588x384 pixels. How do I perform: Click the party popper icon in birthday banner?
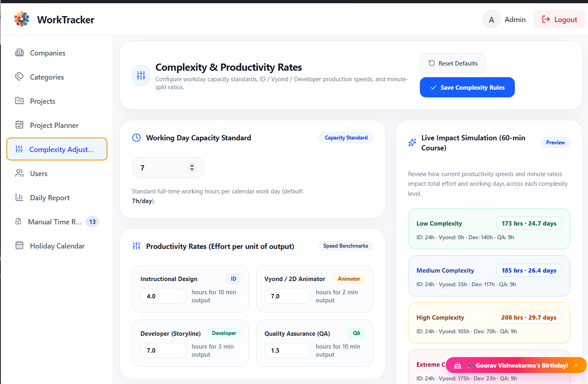[470, 366]
